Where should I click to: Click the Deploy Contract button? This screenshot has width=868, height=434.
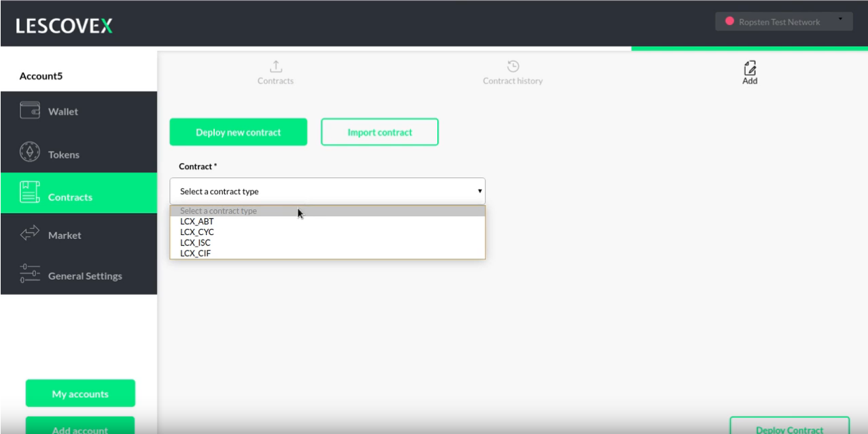[790, 426]
